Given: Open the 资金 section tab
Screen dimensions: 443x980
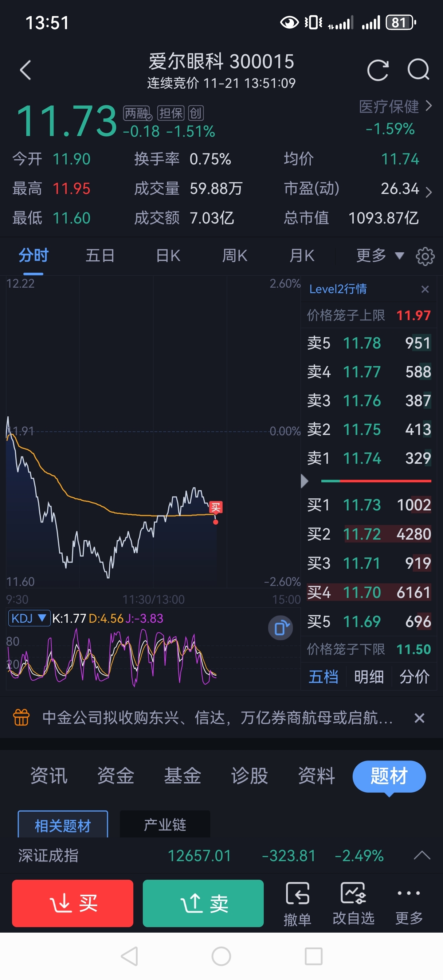Looking at the screenshot, I should 115,776.
